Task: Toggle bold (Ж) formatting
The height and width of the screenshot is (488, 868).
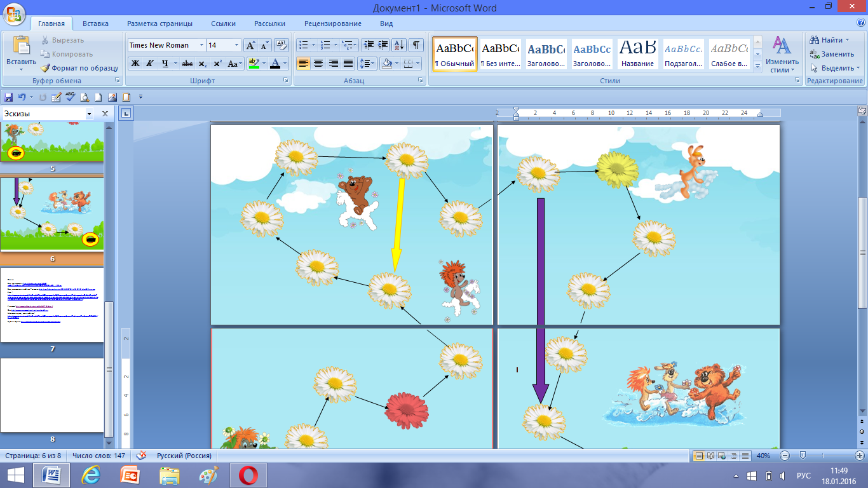Action: 135,64
